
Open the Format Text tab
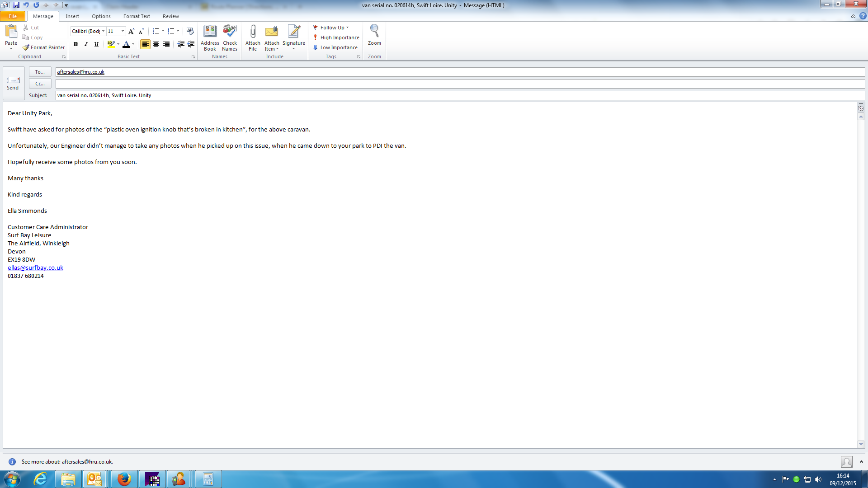click(x=137, y=16)
